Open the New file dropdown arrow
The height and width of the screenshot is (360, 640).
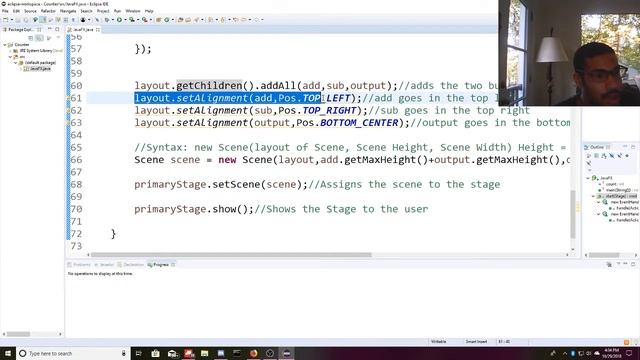[11, 20]
